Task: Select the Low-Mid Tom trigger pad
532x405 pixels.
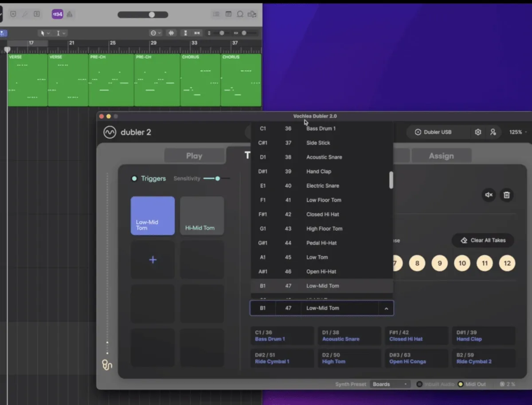Action: tap(153, 216)
